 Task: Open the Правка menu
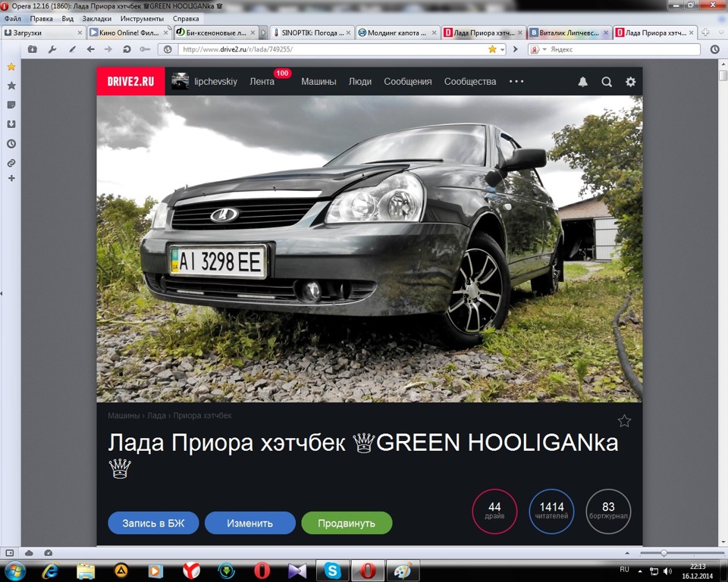tap(41, 18)
